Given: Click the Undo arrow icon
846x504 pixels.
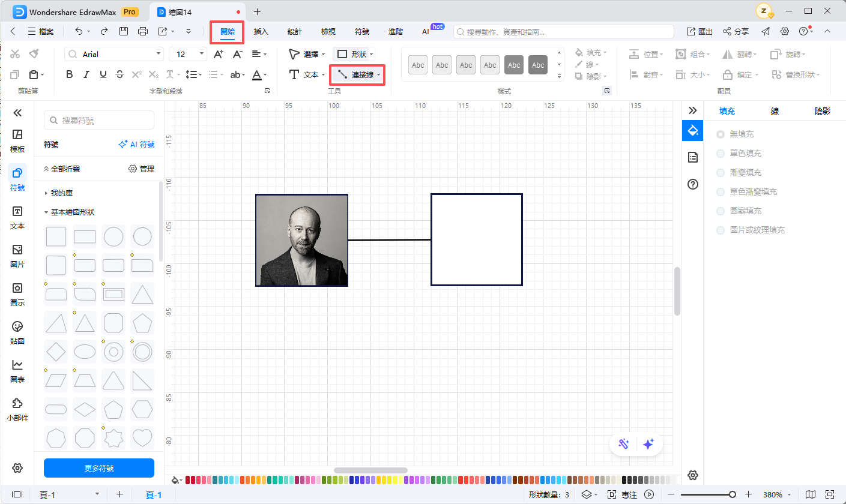Looking at the screenshot, I should (79, 31).
